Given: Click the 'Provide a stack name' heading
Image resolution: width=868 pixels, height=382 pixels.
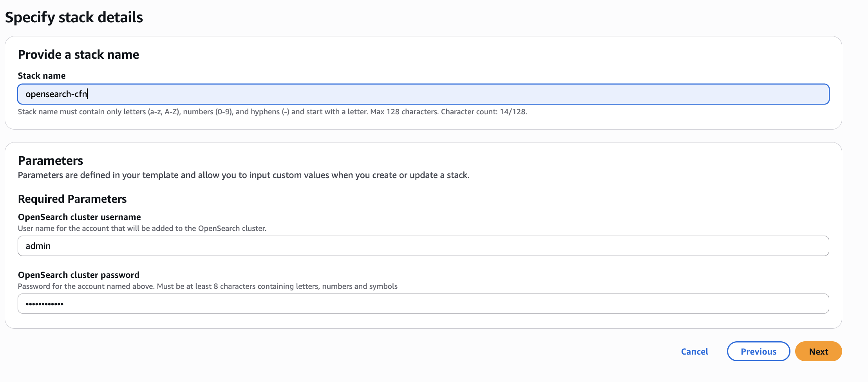Looking at the screenshot, I should [78, 54].
